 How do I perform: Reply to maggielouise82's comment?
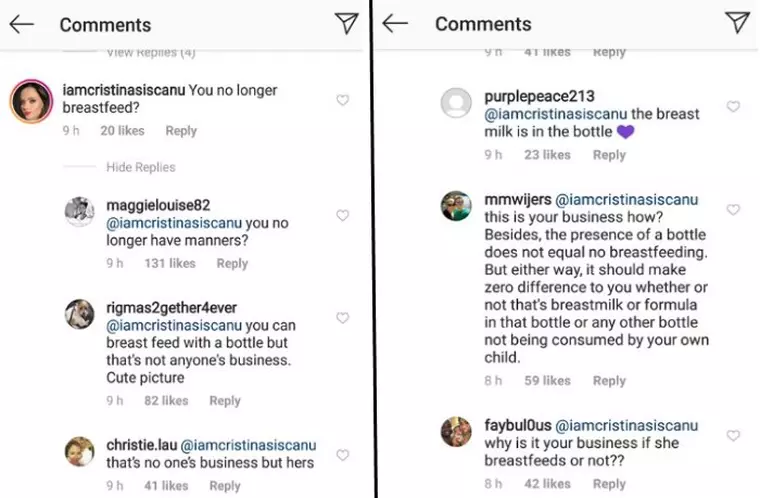click(232, 263)
